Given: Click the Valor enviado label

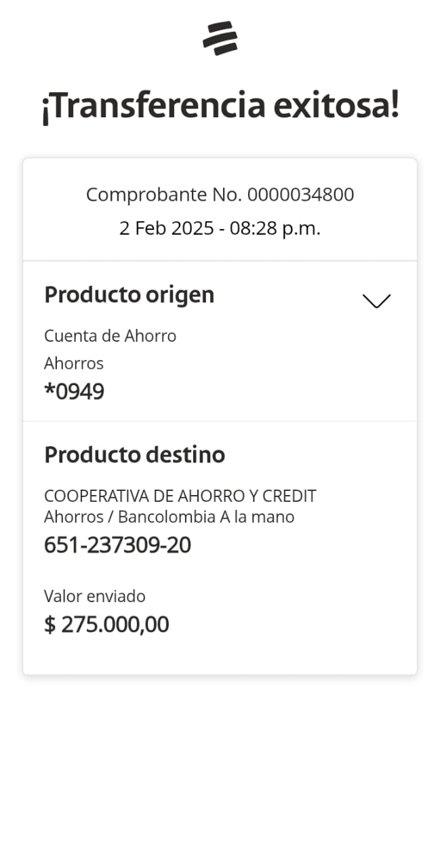Looking at the screenshot, I should pyautogui.click(x=95, y=596).
